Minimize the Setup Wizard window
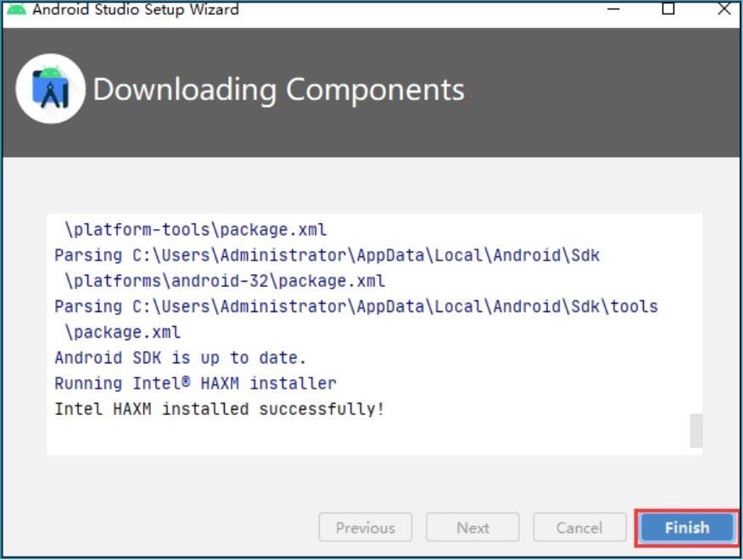 [615, 9]
